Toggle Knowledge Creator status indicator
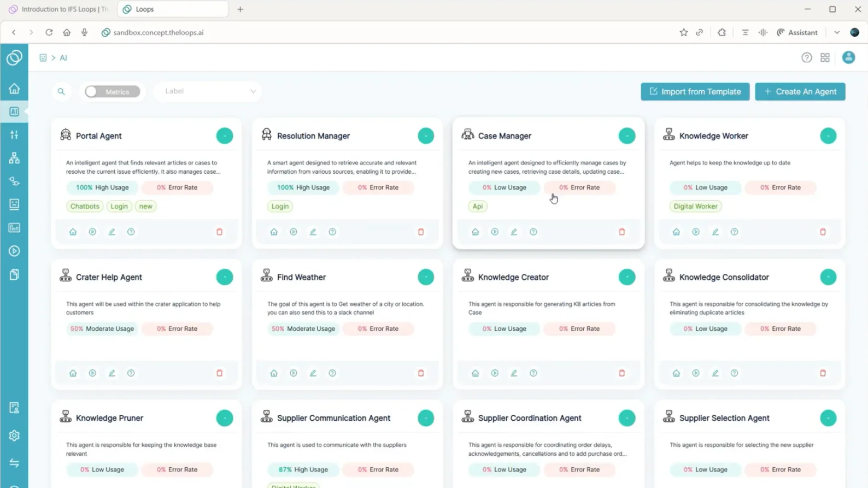The image size is (868, 488). pyautogui.click(x=626, y=277)
